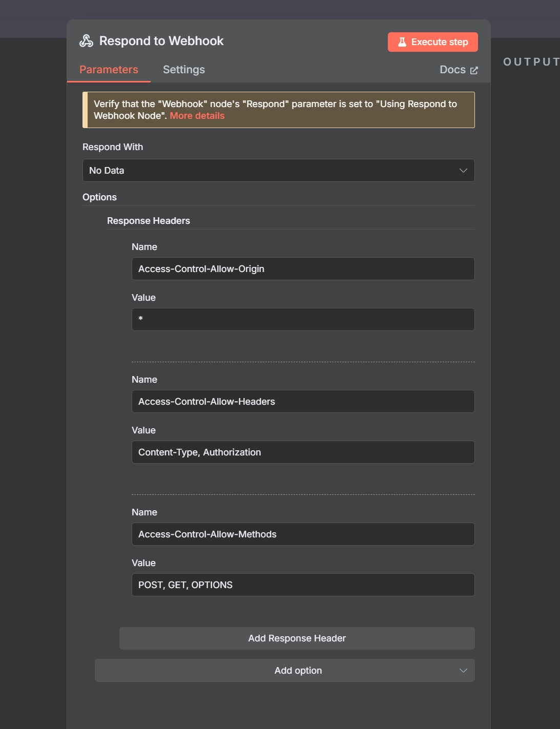Click the flask icon on Execute step

[x=402, y=42]
